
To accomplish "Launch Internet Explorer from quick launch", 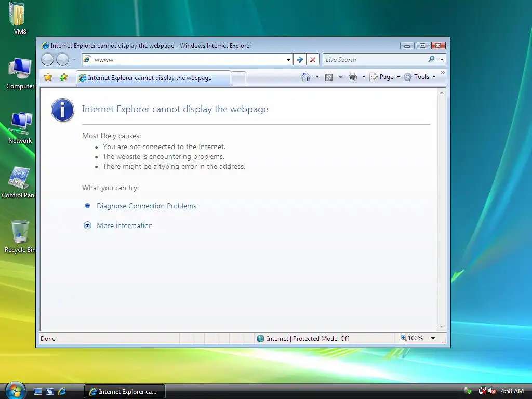I will (62, 392).
